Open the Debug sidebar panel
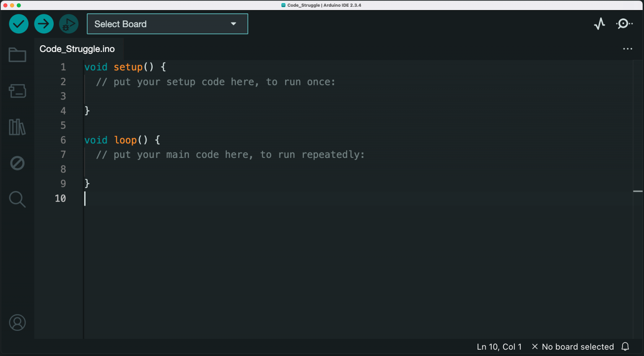644x356 pixels. [17, 163]
